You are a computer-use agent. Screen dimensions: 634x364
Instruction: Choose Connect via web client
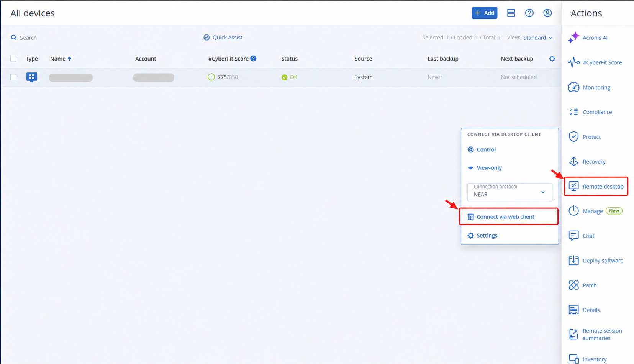508,216
